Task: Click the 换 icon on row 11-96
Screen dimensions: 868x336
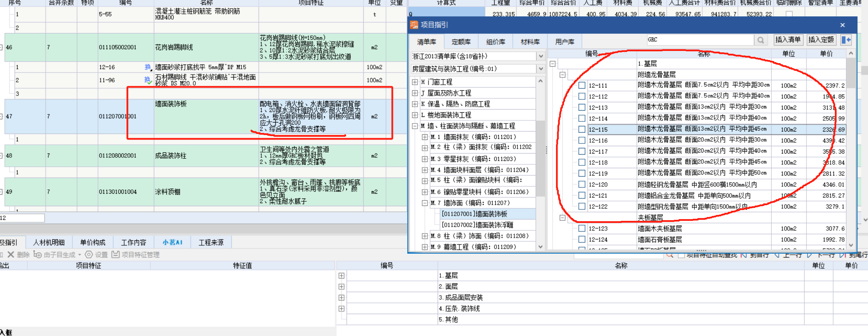Action: (148, 80)
